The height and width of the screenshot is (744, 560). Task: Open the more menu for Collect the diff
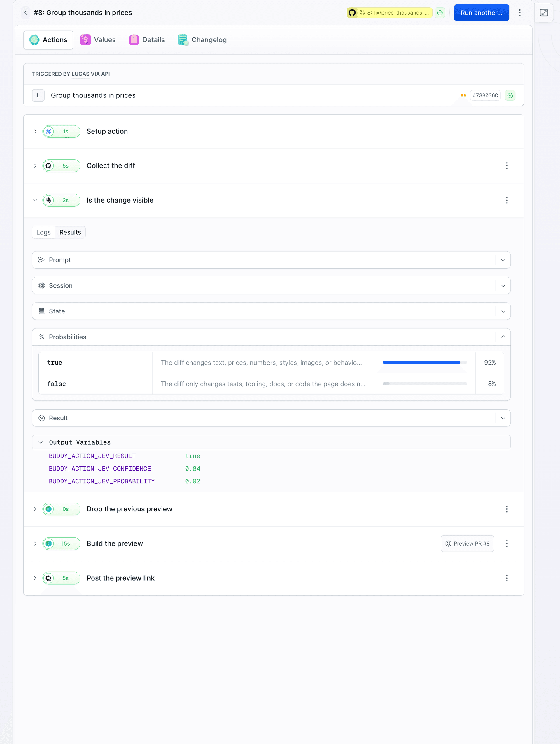click(x=507, y=166)
